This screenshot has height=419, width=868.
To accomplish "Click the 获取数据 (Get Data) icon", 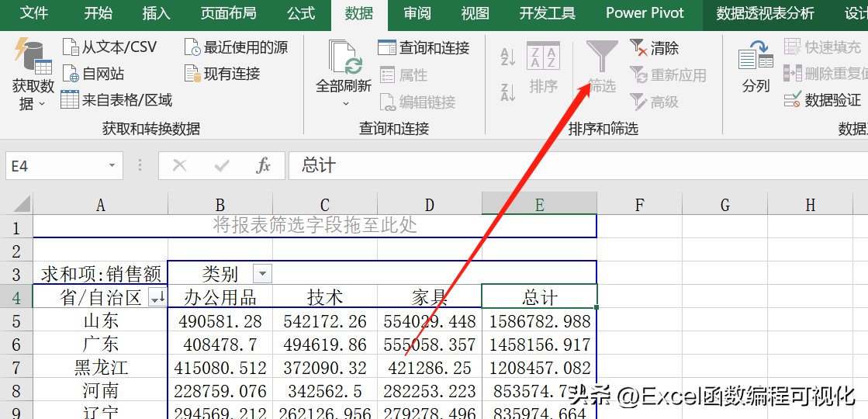I will coord(33,58).
